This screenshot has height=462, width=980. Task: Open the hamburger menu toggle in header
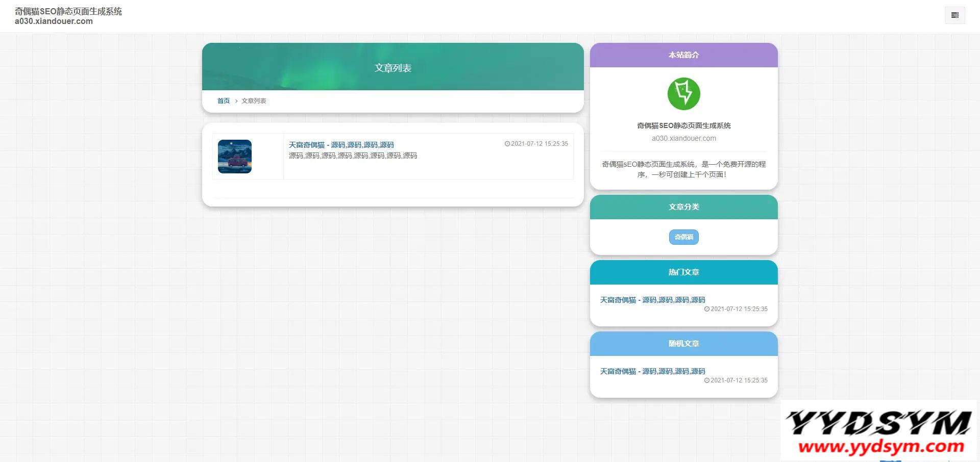(x=954, y=15)
